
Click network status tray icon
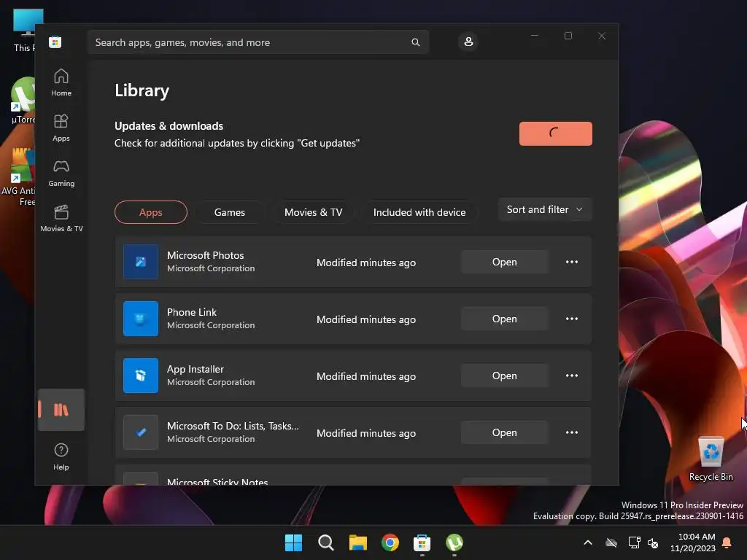(635, 542)
